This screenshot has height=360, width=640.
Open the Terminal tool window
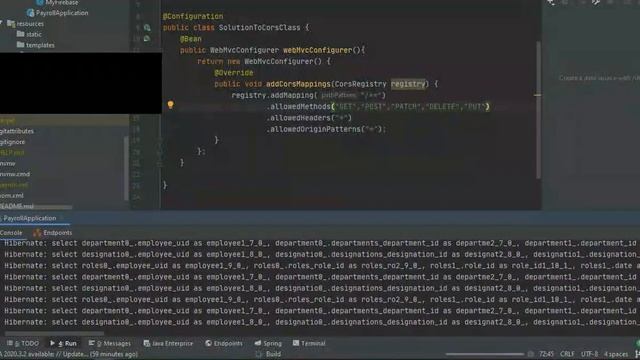click(x=309, y=343)
